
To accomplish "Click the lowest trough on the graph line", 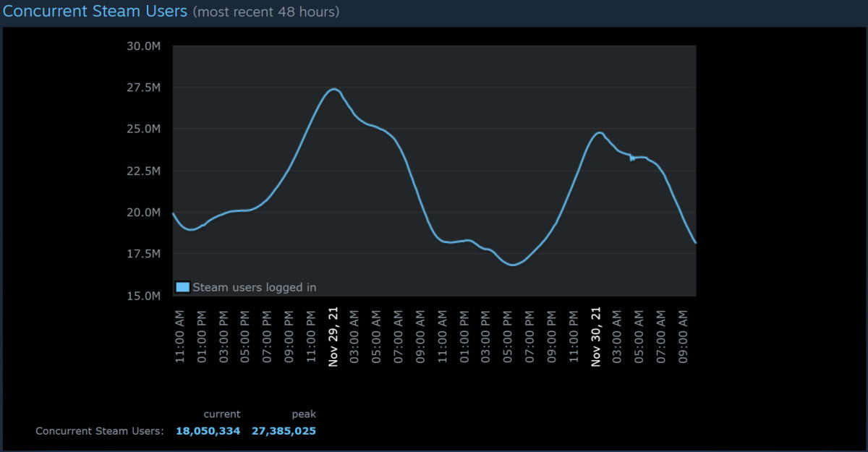I will 512,265.
